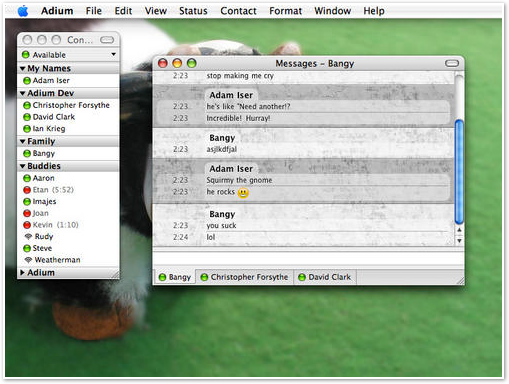Open the File menu
This screenshot has height=384, width=509.
pyautogui.click(x=94, y=11)
